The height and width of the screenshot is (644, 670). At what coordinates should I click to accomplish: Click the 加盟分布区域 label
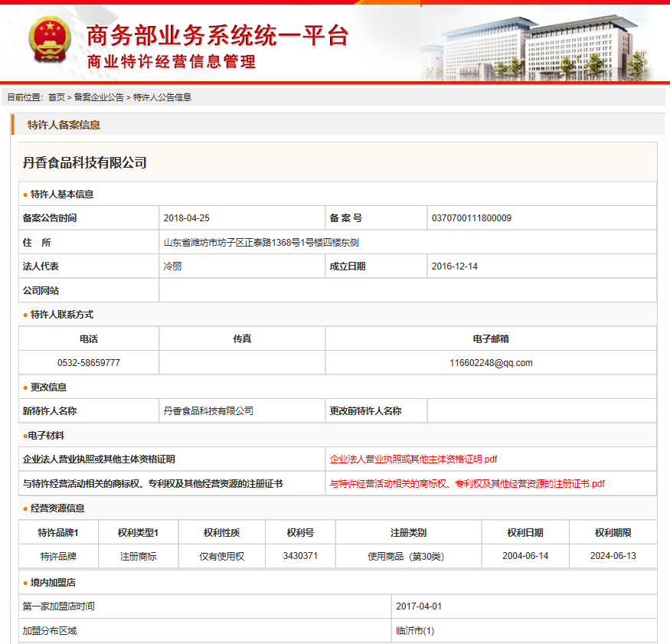pos(50,631)
